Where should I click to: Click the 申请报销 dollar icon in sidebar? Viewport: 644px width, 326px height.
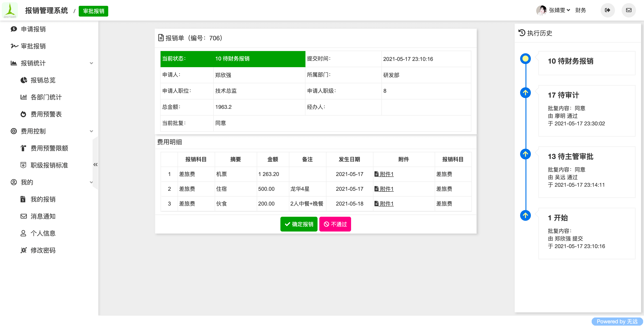point(14,29)
